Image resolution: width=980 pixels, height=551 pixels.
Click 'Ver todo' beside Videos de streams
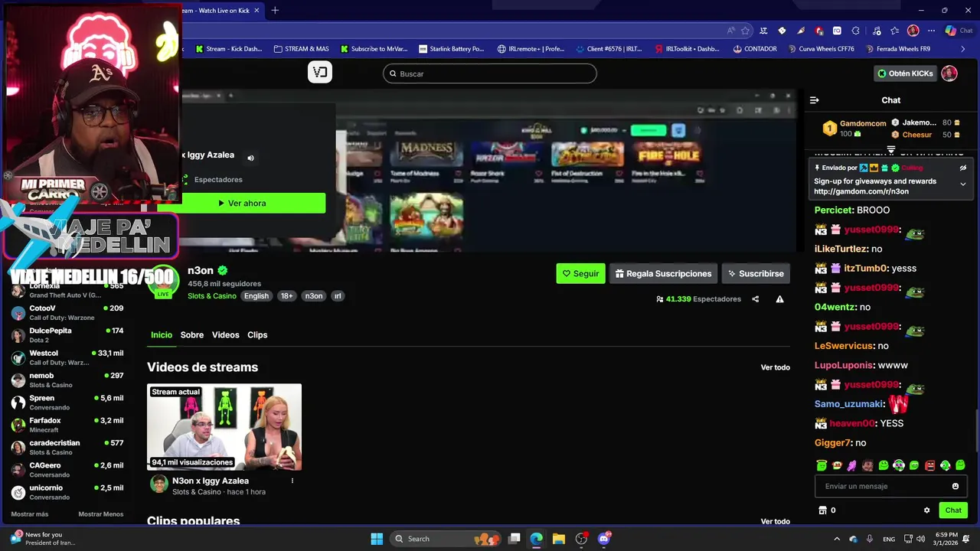(776, 367)
